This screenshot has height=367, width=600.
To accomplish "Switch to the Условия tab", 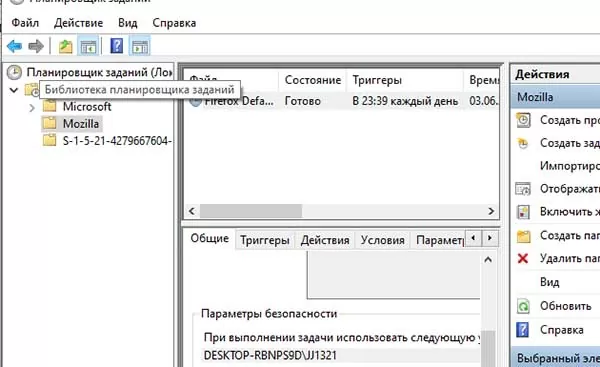I will point(382,240).
